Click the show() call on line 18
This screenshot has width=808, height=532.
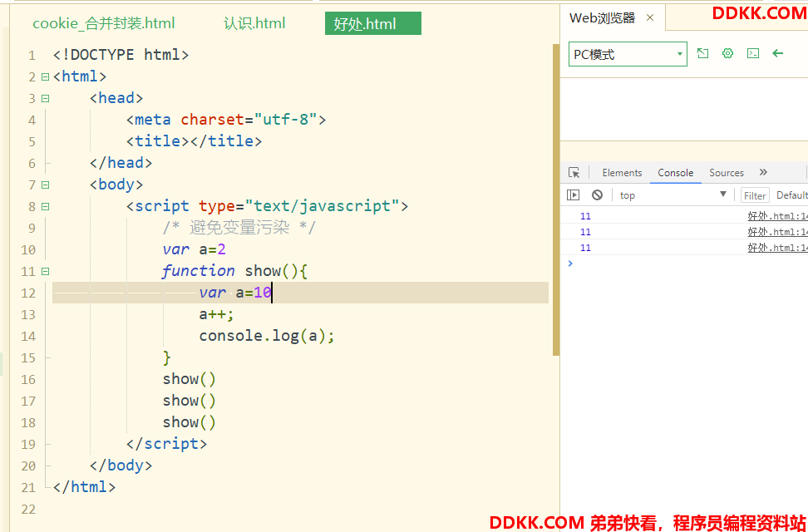point(190,423)
